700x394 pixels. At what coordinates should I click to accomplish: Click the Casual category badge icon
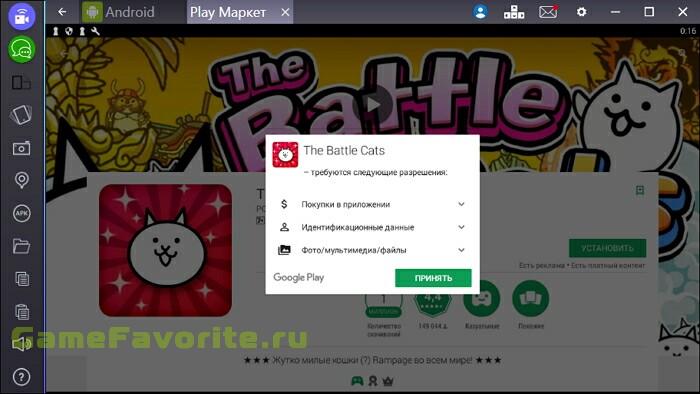482,299
